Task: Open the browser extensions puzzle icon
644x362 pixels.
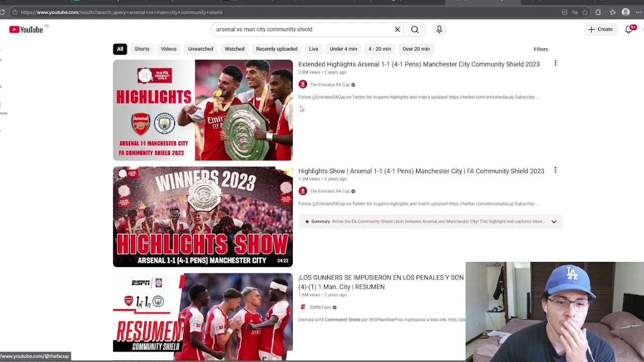Action: (x=598, y=12)
